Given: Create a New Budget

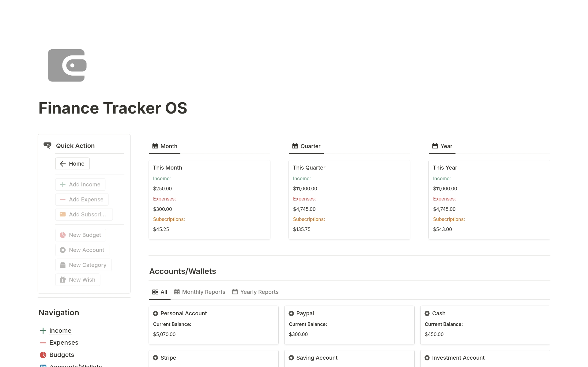Looking at the screenshot, I should [81, 235].
